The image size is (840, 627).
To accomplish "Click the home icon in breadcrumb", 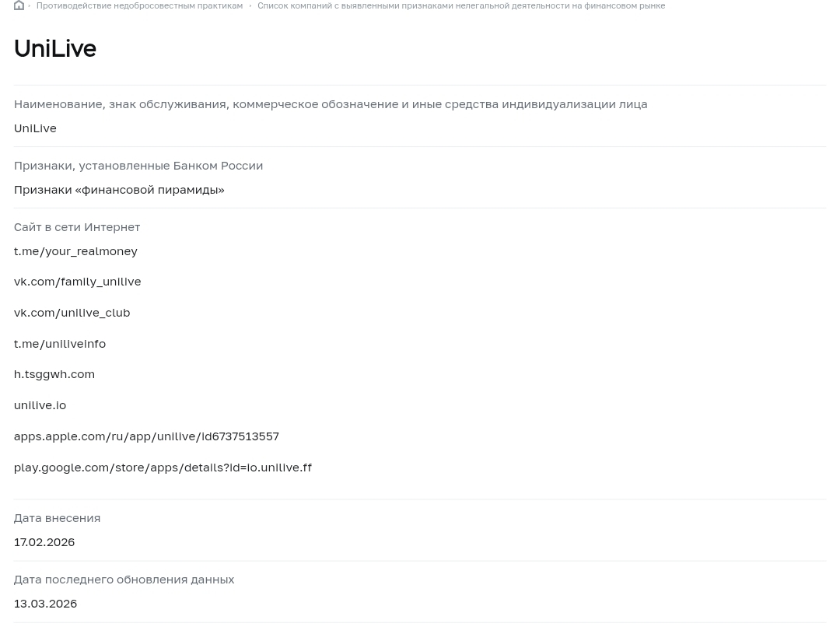I will (x=19, y=5).
